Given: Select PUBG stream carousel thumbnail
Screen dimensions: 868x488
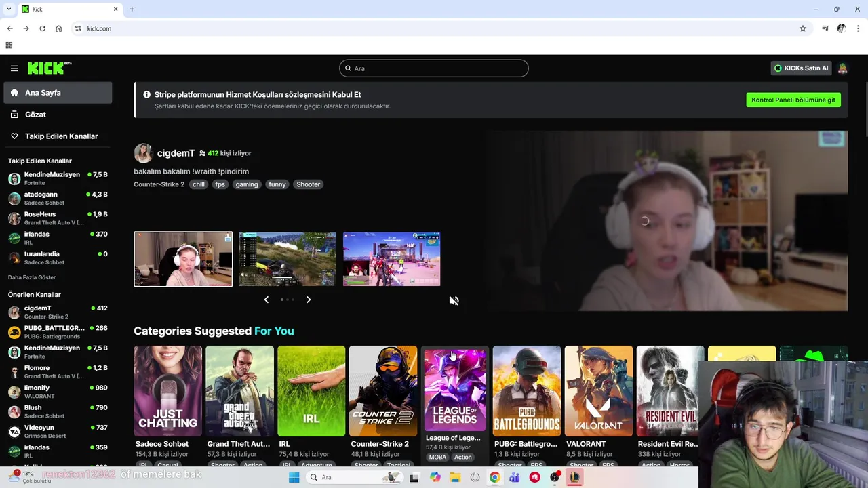Looking at the screenshot, I should 288,259.
